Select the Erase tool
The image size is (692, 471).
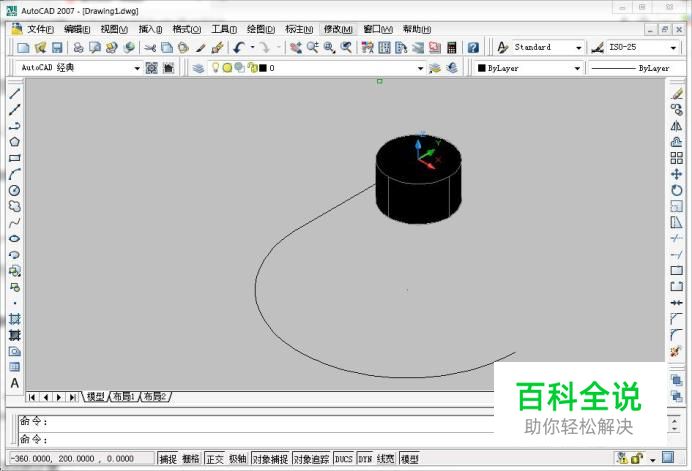[677, 94]
